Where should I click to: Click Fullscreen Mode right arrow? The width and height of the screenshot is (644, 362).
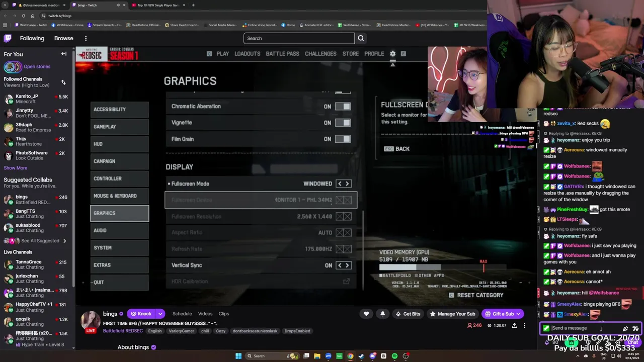tap(347, 184)
